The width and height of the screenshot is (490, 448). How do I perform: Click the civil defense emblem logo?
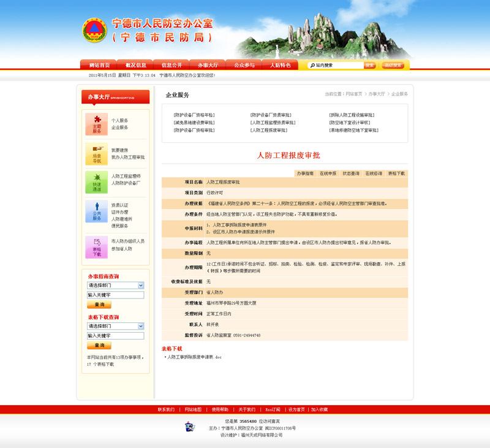(x=94, y=31)
